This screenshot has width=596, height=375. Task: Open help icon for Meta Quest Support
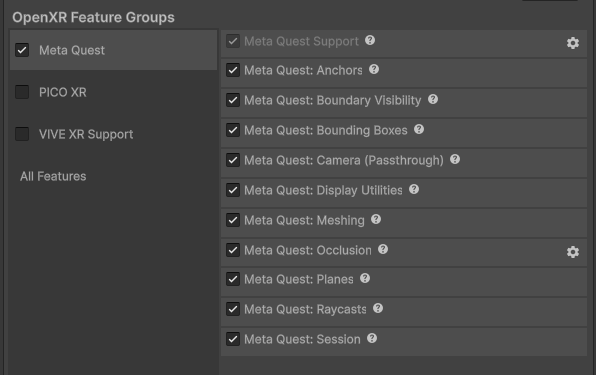pyautogui.click(x=370, y=40)
